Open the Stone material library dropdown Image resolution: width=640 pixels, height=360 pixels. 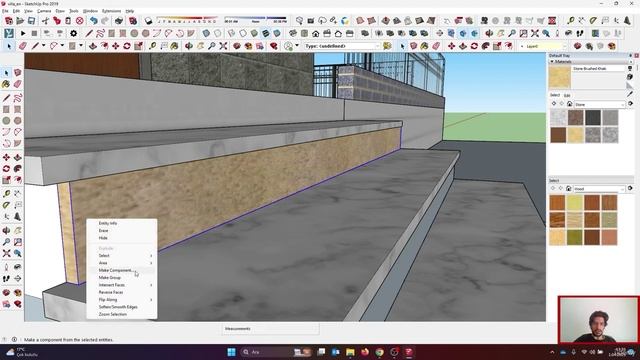point(600,104)
